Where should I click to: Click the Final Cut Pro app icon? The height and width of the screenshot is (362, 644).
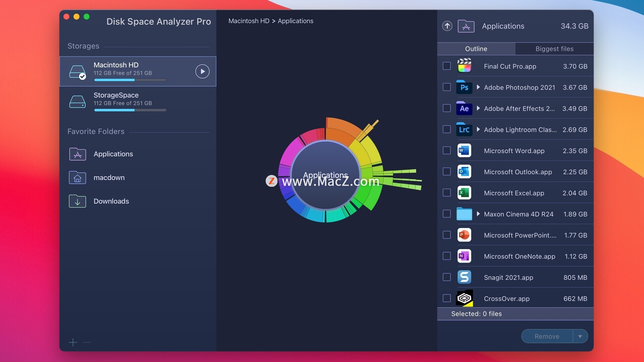point(465,66)
